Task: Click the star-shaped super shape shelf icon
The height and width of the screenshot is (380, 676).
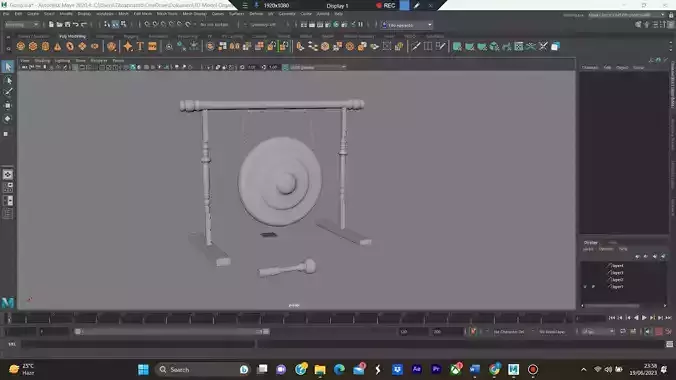Action: [128, 46]
